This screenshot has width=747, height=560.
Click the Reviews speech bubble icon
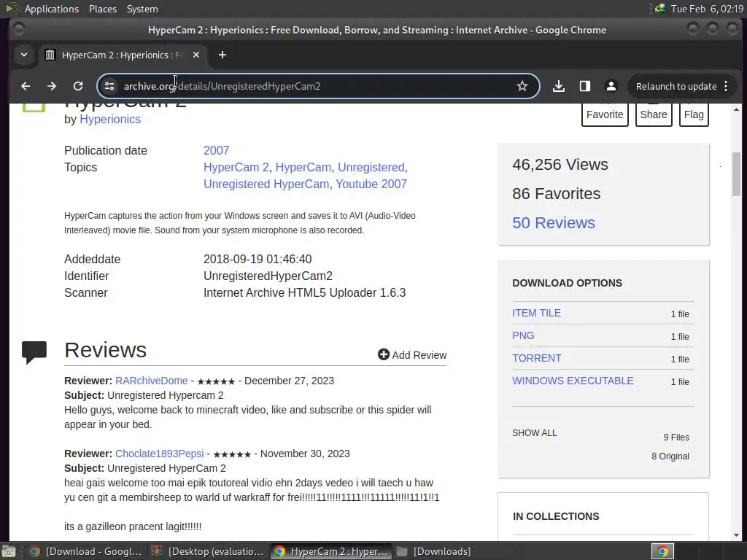click(34, 352)
